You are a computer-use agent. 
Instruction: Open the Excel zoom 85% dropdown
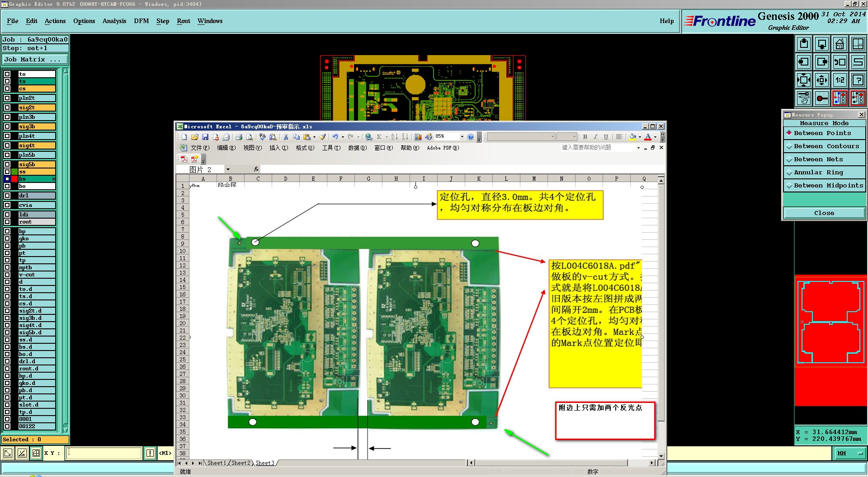tap(462, 137)
